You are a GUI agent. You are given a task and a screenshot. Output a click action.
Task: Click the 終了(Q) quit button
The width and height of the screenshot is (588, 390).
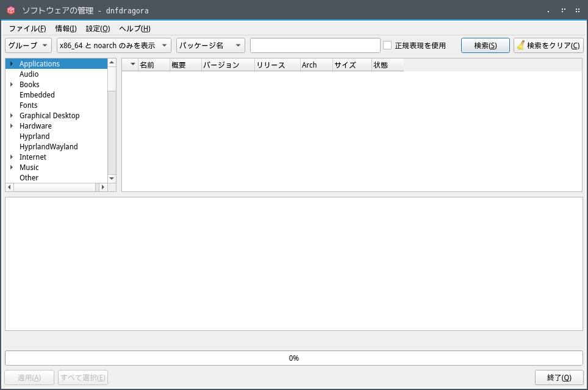click(559, 377)
